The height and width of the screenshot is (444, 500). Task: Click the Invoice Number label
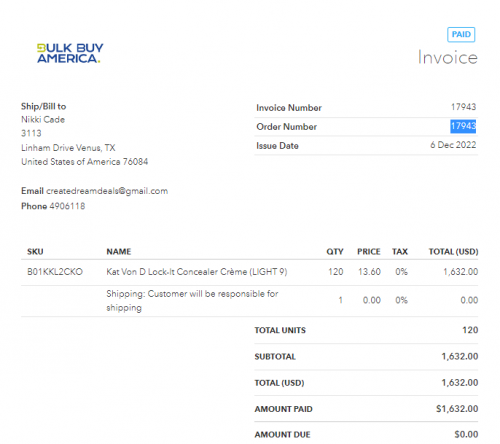289,108
